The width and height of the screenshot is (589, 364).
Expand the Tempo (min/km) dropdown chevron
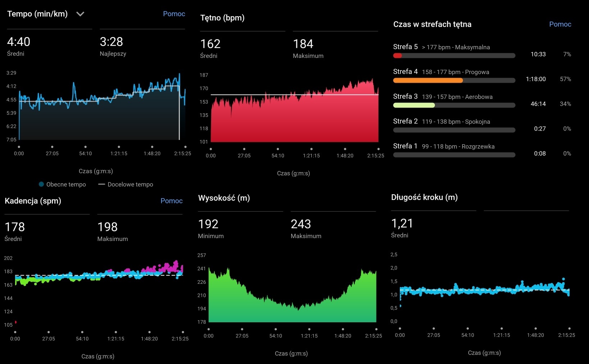[x=80, y=14]
